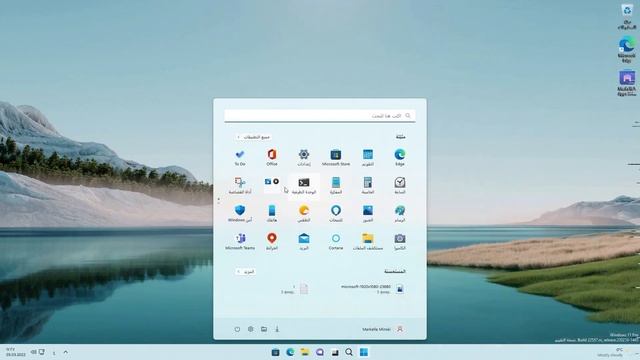Open the Maps pinned app

pyautogui.click(x=272, y=241)
